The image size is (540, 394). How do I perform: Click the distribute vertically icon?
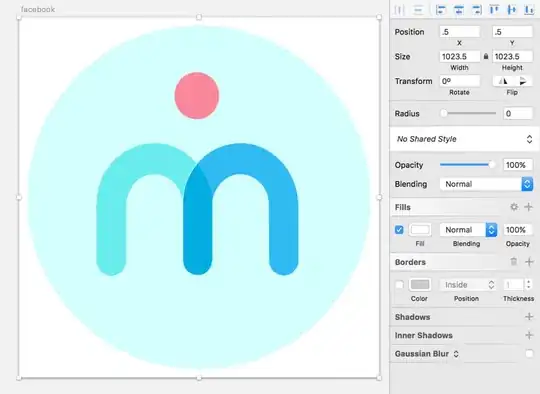pyautogui.click(x=418, y=10)
